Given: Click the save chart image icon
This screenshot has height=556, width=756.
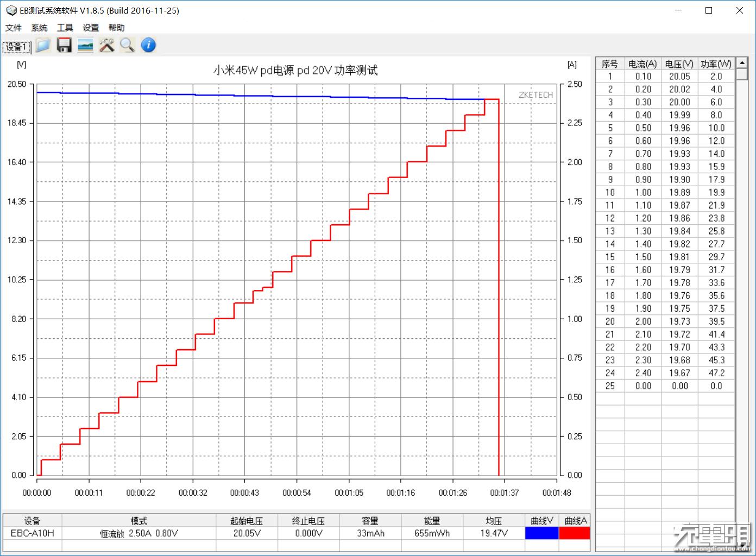Looking at the screenshot, I should tap(85, 45).
